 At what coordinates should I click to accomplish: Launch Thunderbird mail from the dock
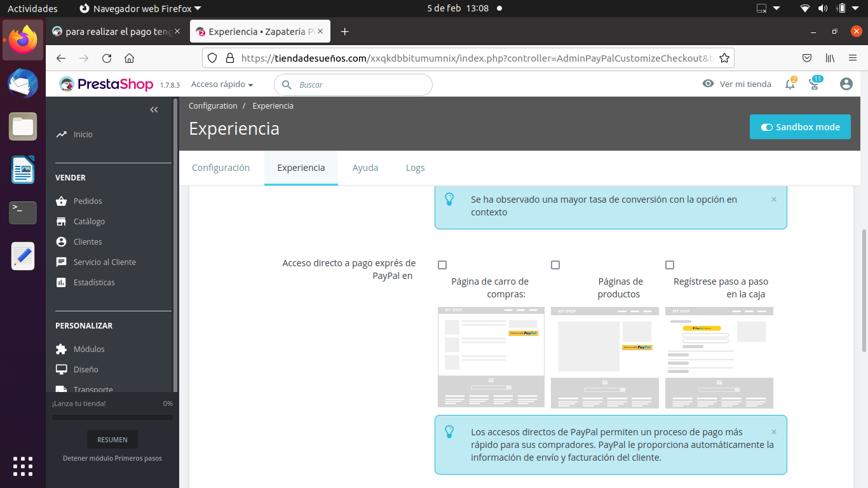pyautogui.click(x=23, y=83)
